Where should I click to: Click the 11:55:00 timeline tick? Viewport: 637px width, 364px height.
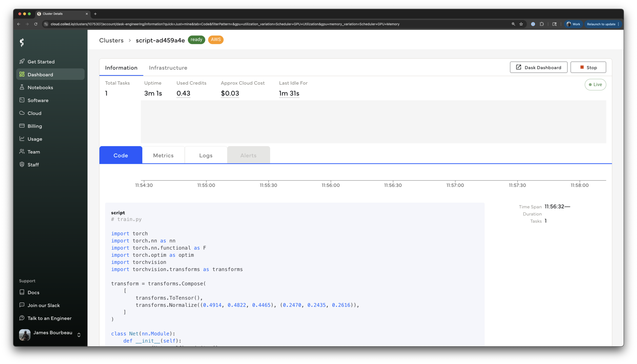(206, 185)
